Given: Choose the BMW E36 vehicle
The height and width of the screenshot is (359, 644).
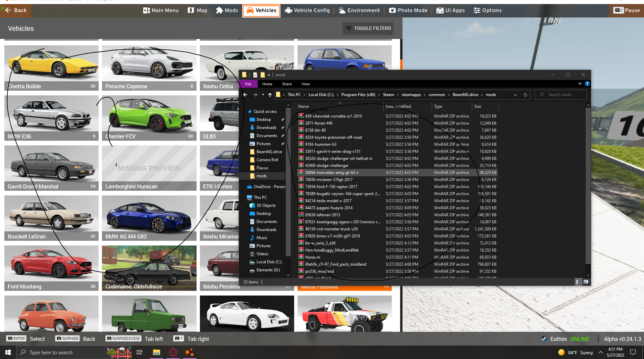Looking at the screenshot, I should [x=51, y=118].
